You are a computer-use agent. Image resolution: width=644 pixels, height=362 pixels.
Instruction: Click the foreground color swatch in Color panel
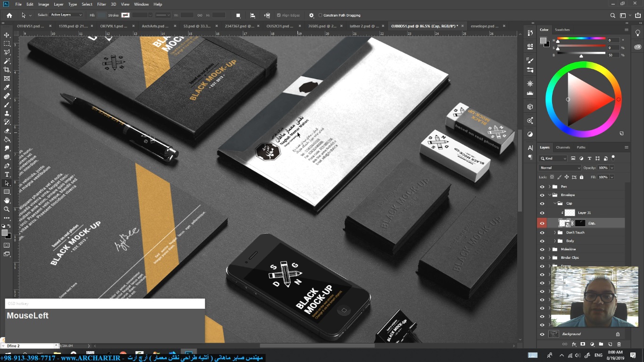[x=543, y=41]
